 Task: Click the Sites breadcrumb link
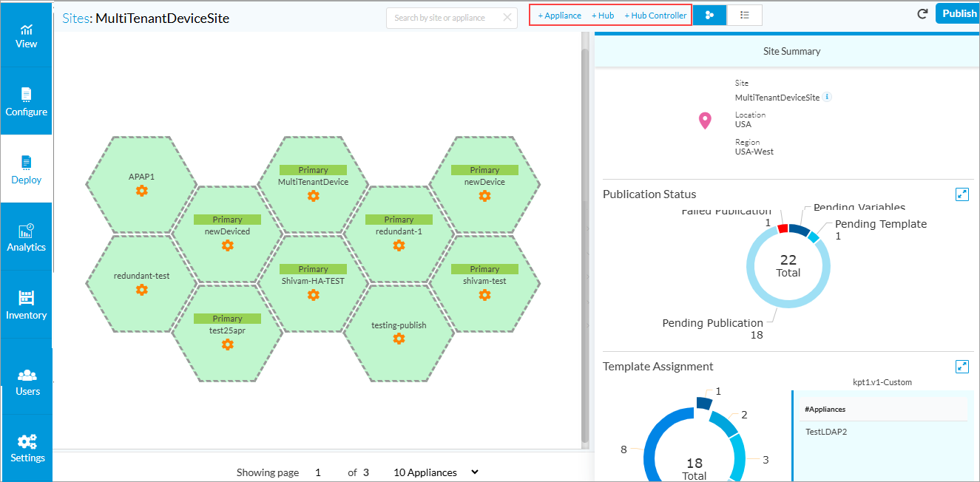75,18
